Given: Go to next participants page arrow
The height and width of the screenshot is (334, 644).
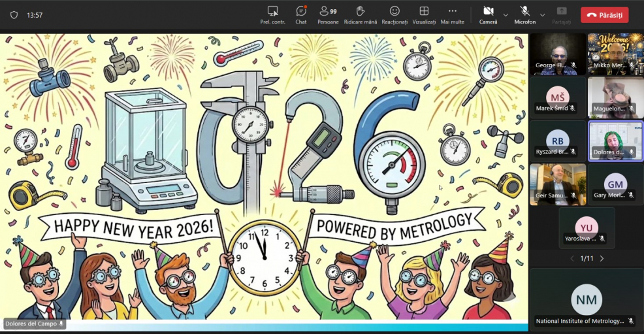Looking at the screenshot, I should click(x=602, y=258).
